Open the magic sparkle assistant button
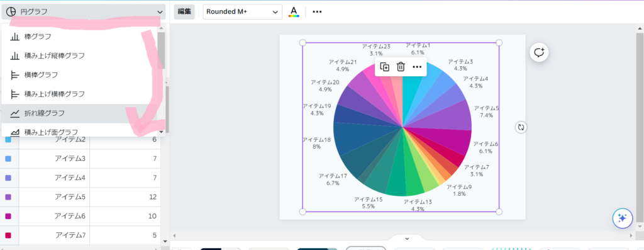The width and height of the screenshot is (644, 250). point(622,218)
